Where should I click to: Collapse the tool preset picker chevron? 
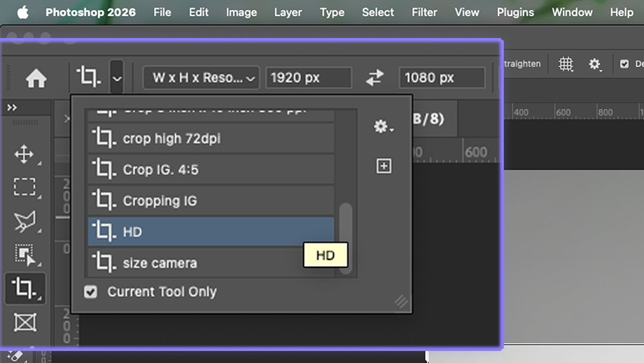(117, 78)
